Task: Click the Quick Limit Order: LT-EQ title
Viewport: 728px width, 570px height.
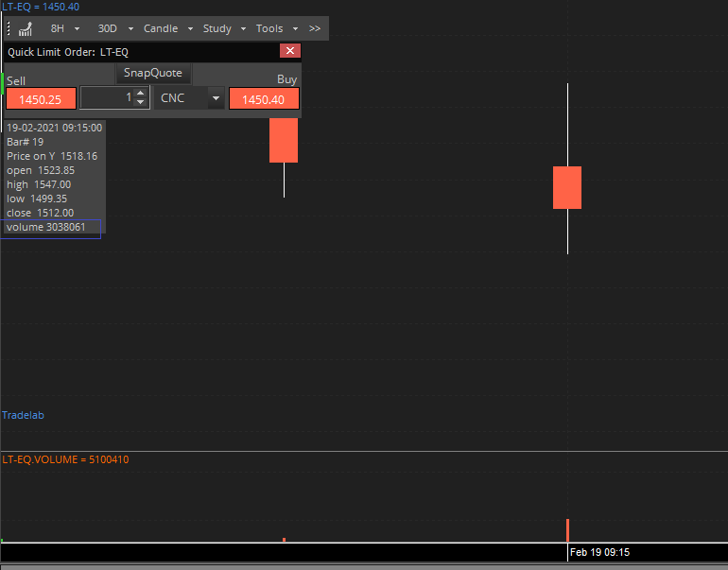Action: [x=68, y=52]
